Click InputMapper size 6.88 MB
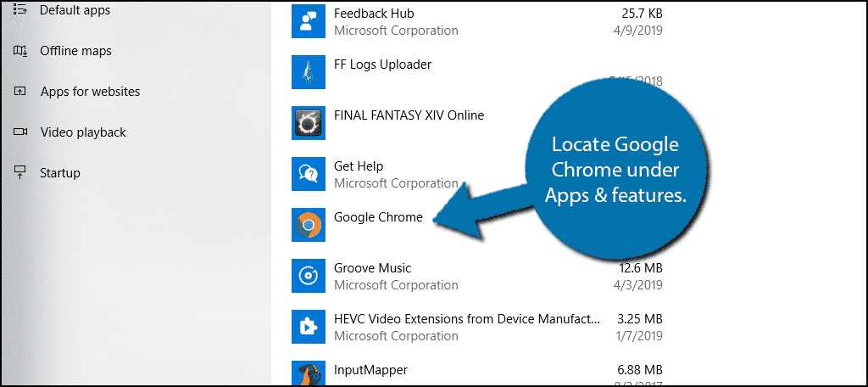 640,370
